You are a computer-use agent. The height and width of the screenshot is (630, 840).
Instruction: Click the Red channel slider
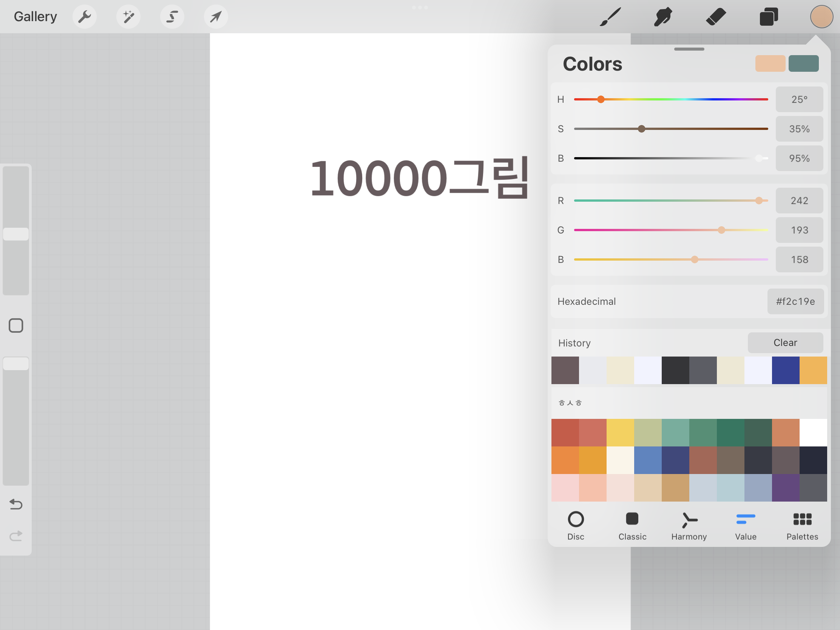(671, 201)
